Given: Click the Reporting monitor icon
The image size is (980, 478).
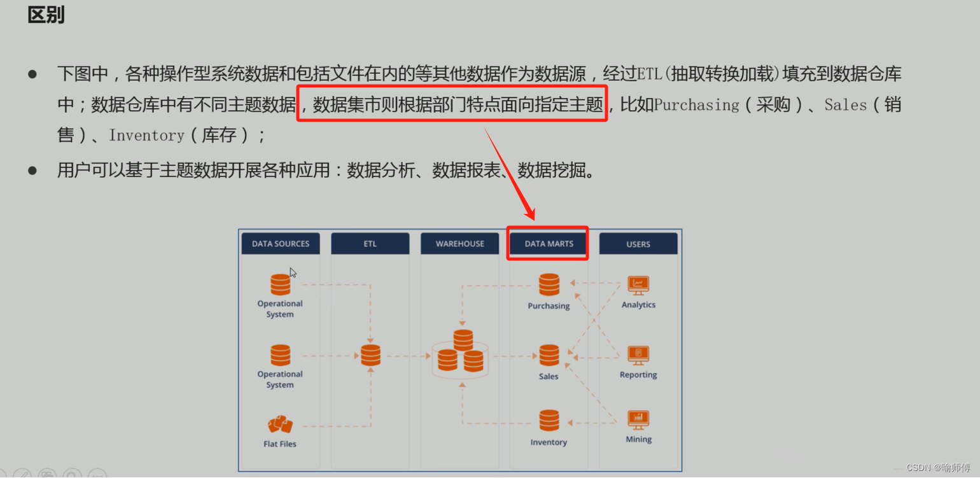Looking at the screenshot, I should pyautogui.click(x=638, y=356).
